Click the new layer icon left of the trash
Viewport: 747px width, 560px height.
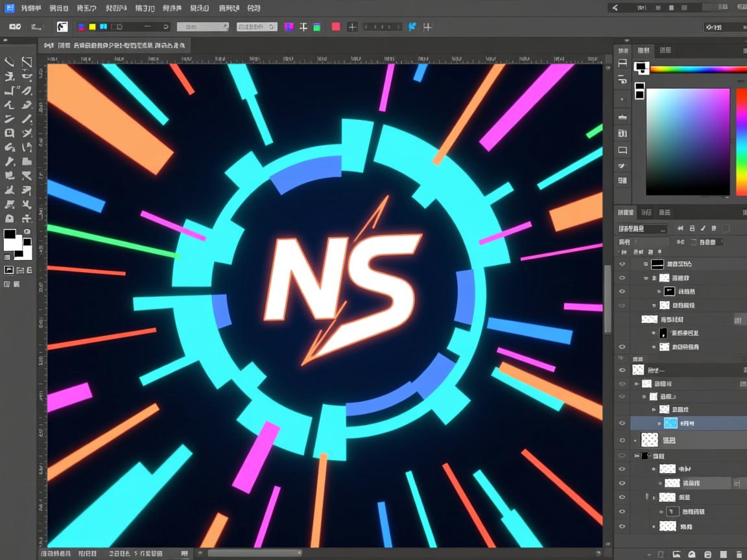(724, 554)
